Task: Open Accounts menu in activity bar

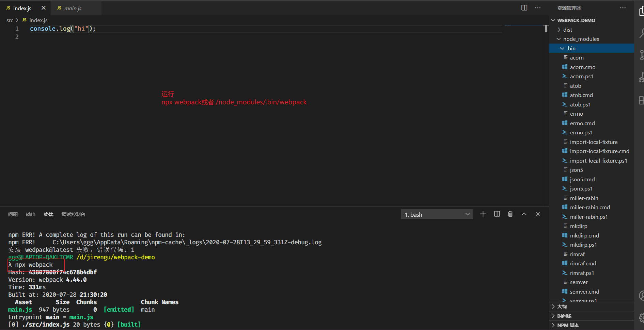Action: [641, 295]
